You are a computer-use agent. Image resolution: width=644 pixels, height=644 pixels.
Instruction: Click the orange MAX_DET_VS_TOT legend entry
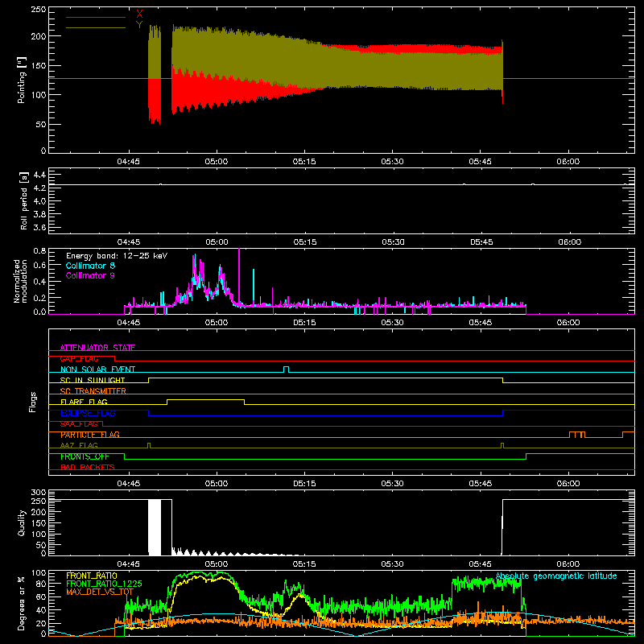pyautogui.click(x=100, y=592)
